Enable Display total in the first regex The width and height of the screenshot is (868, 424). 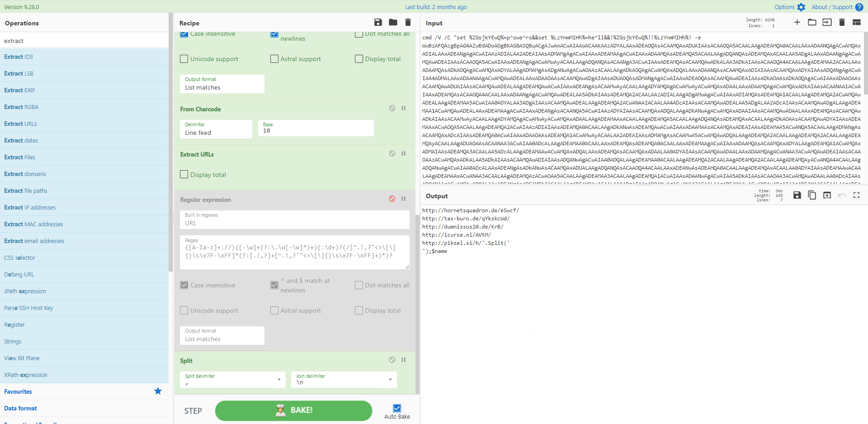359,59
